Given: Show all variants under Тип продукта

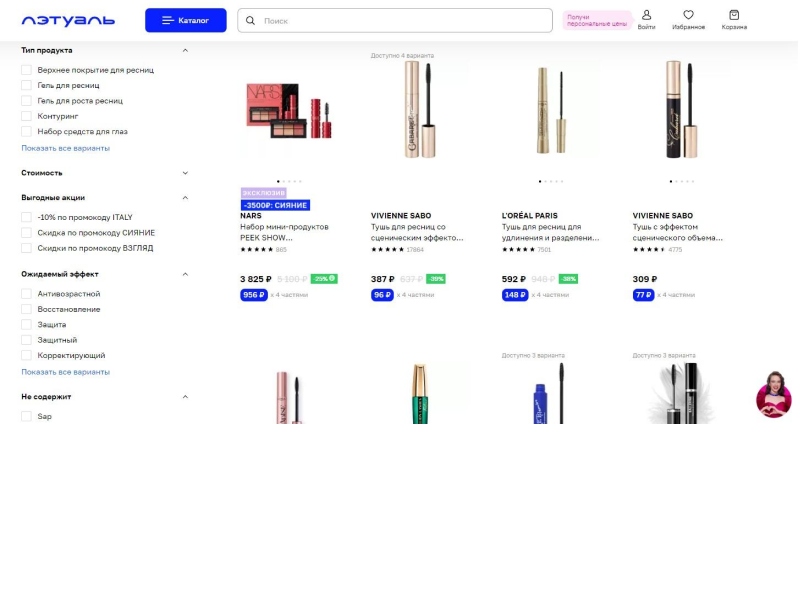Looking at the screenshot, I should pos(65,148).
